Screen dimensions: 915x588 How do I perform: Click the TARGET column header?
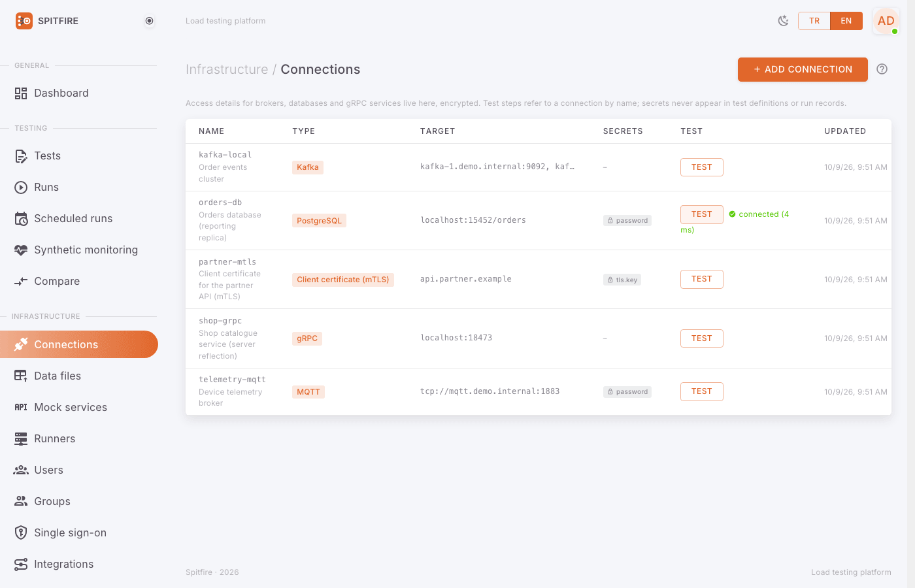[438, 131]
